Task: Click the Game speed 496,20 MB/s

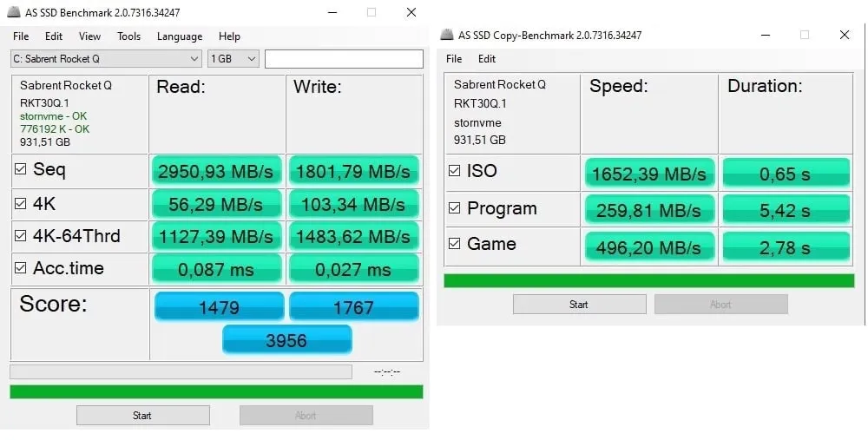Action: pyautogui.click(x=649, y=246)
